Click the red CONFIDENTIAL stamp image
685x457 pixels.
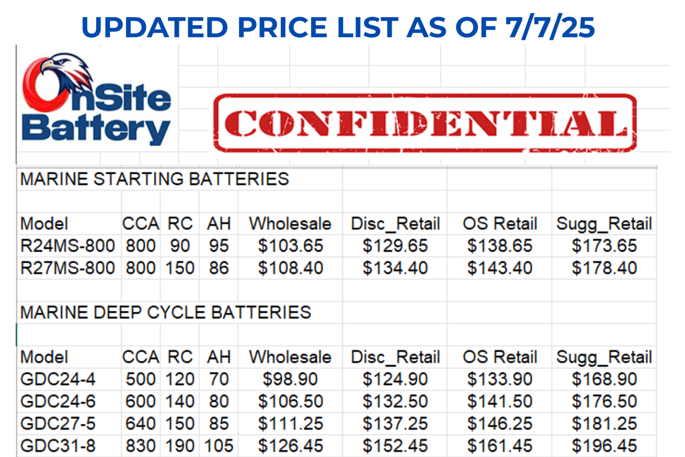coord(425,123)
